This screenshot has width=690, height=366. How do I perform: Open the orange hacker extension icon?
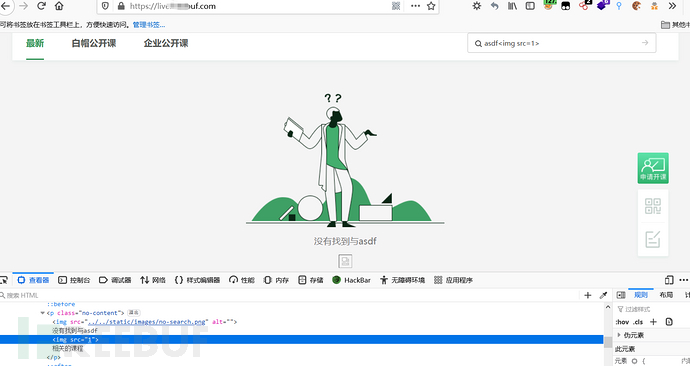(654, 6)
